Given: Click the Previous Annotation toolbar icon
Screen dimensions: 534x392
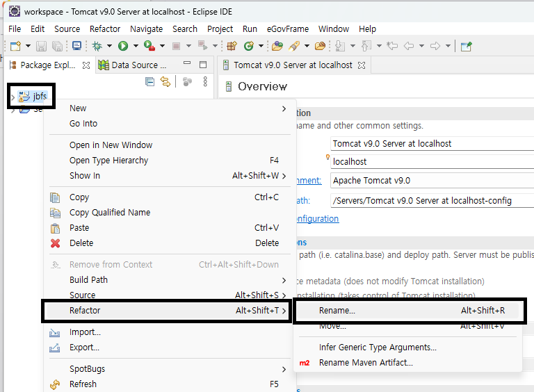Looking at the screenshot, I should (366, 46).
